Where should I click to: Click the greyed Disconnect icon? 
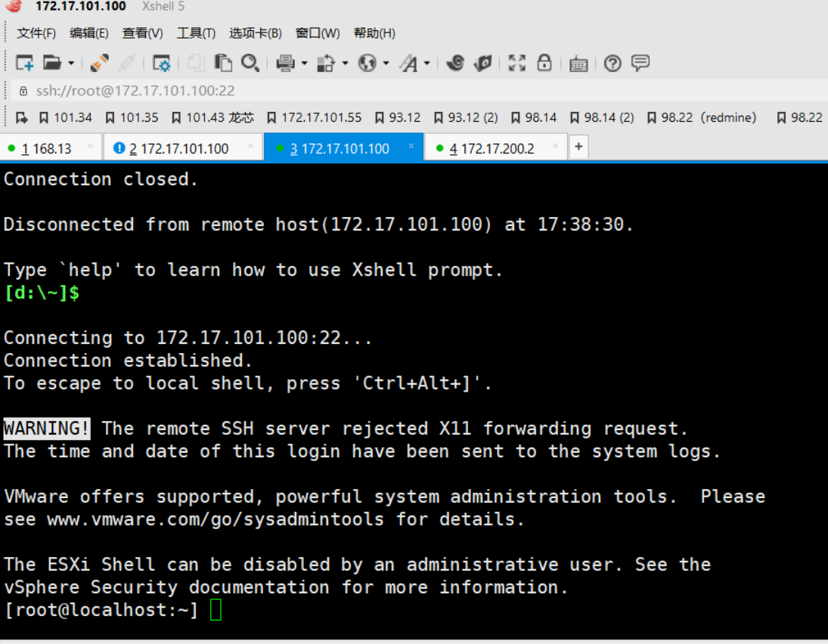tap(127, 63)
